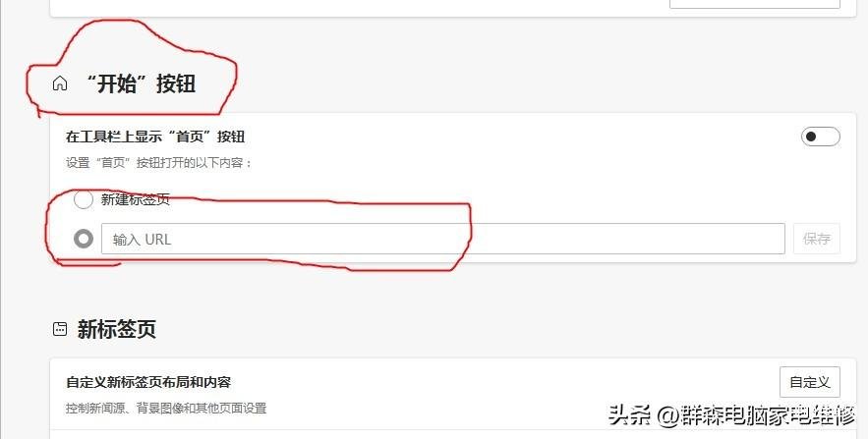Click the 头条 @群森电脑家电维修 watermark
Screen dimensions: 868x439
point(731,415)
